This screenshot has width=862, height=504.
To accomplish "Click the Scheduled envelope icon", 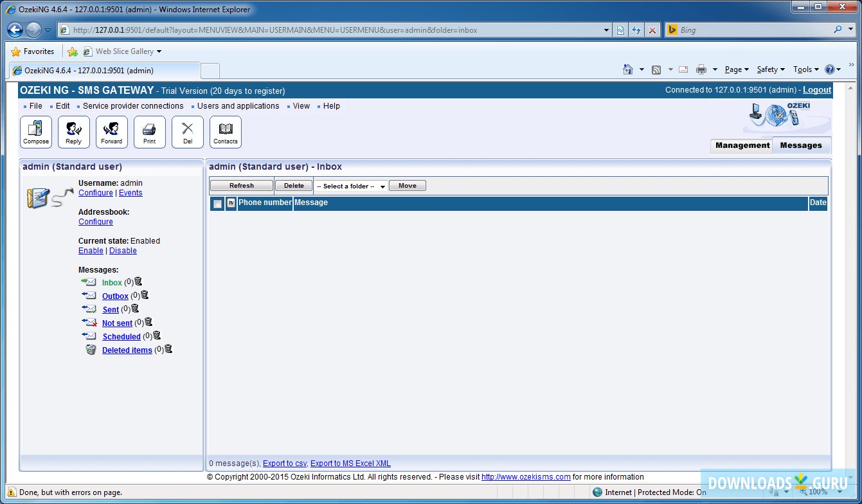I will (x=89, y=336).
